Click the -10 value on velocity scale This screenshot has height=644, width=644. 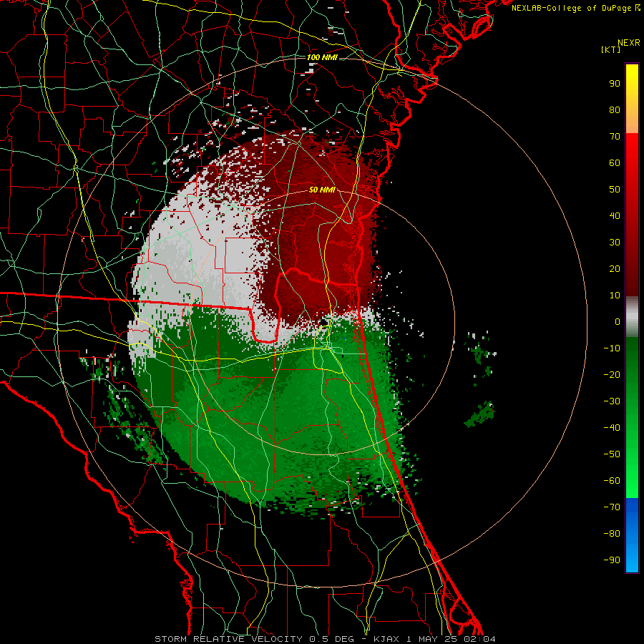612,348
